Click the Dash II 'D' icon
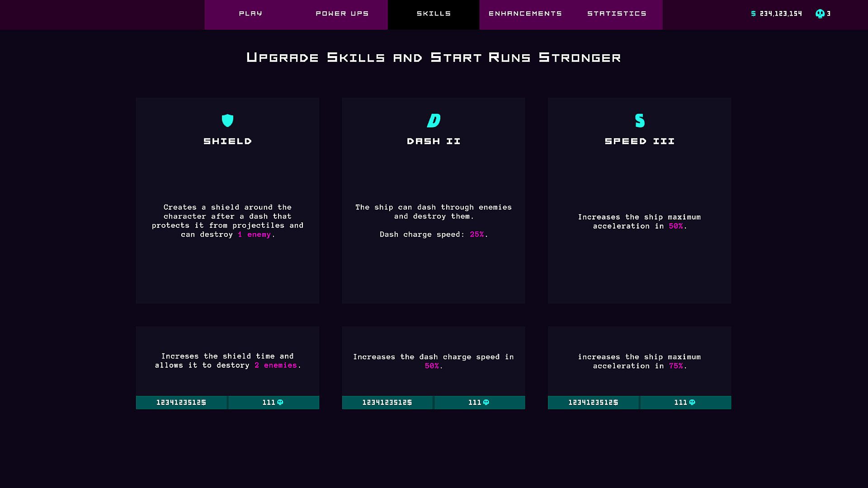868x488 pixels. pos(434,120)
